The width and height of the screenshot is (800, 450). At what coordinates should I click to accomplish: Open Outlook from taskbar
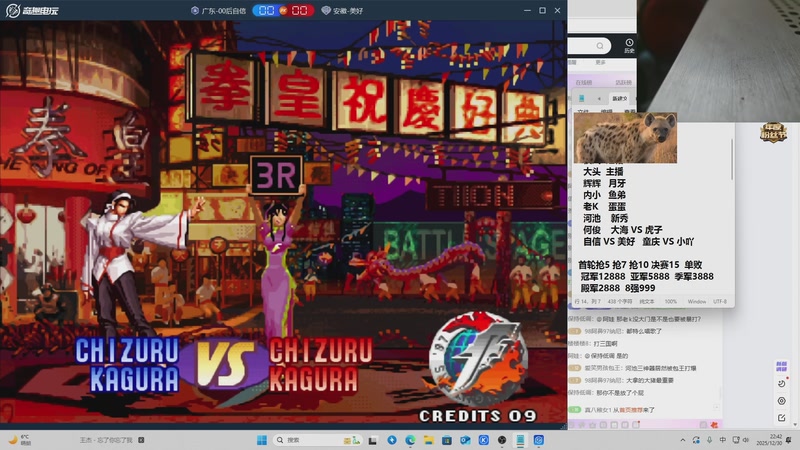point(465,440)
